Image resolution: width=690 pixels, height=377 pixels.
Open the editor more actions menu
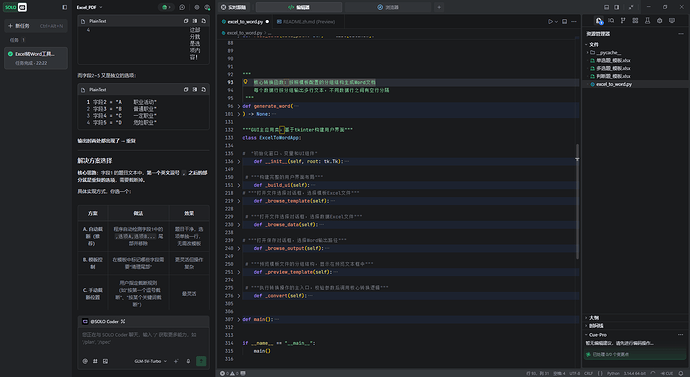(574, 22)
